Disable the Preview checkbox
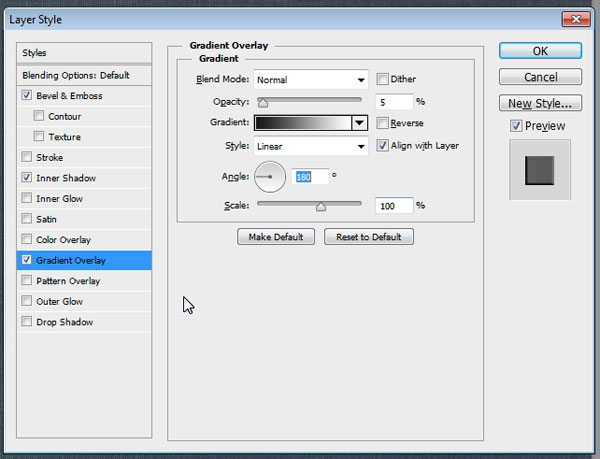The width and height of the screenshot is (600, 459). 515,126
